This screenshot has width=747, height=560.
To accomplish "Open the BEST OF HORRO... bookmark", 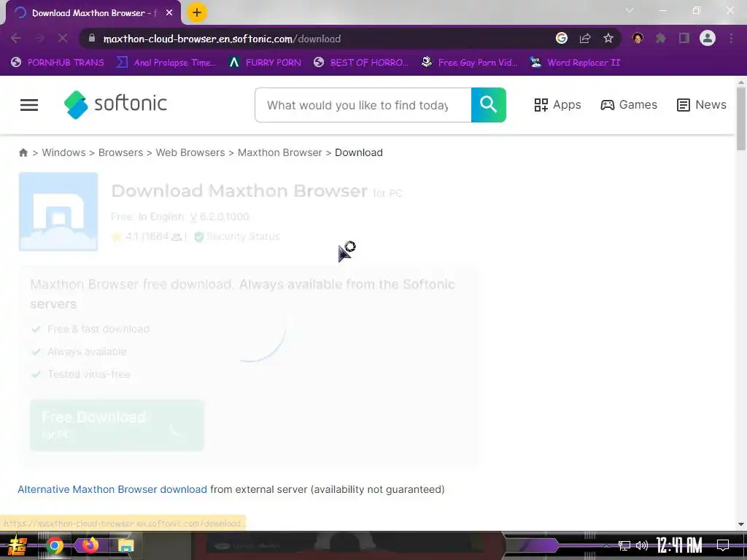I will click(361, 63).
